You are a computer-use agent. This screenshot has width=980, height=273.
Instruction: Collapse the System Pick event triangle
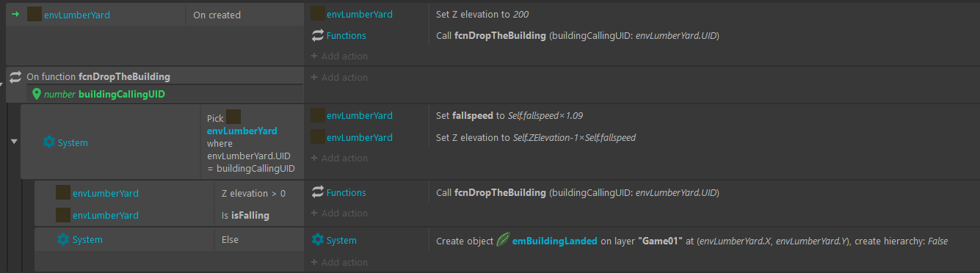coord(14,142)
